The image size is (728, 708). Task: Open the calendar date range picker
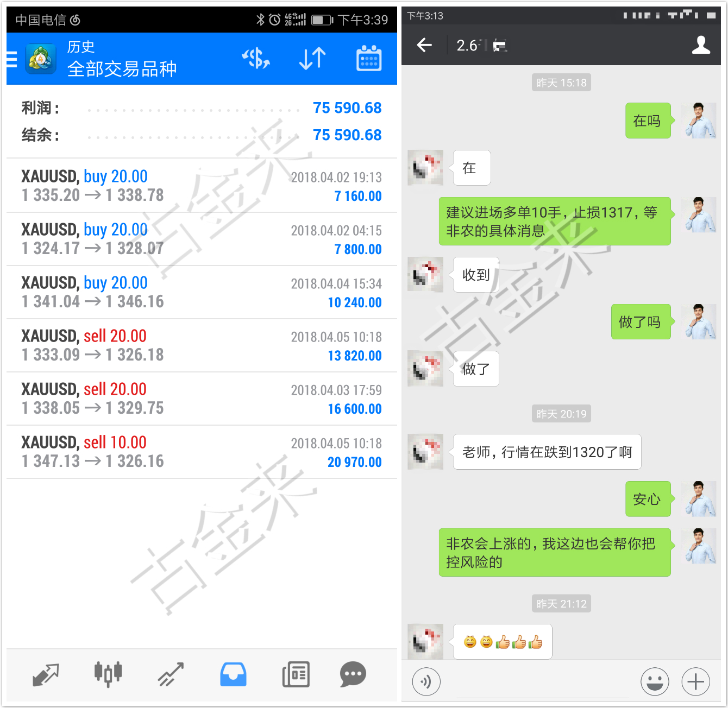(x=369, y=59)
